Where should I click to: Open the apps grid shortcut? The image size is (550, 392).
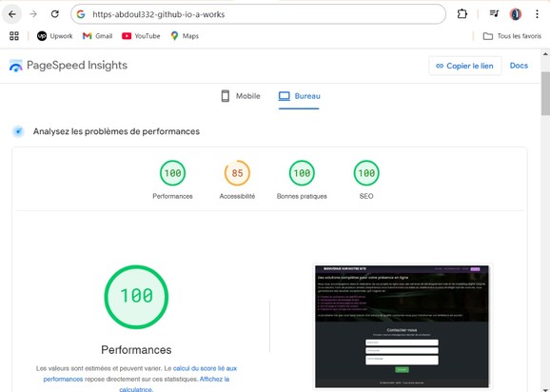point(14,36)
